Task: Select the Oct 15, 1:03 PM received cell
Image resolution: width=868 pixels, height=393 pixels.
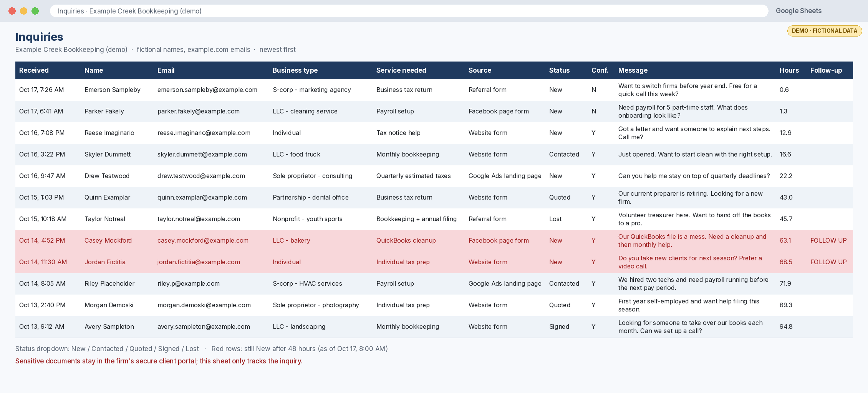Action: tap(41, 197)
